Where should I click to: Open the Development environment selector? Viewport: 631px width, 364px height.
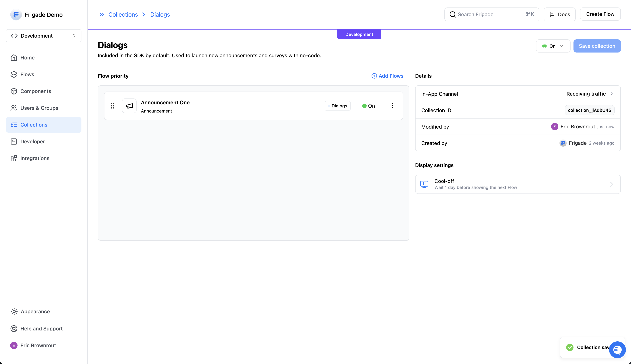pos(44,36)
